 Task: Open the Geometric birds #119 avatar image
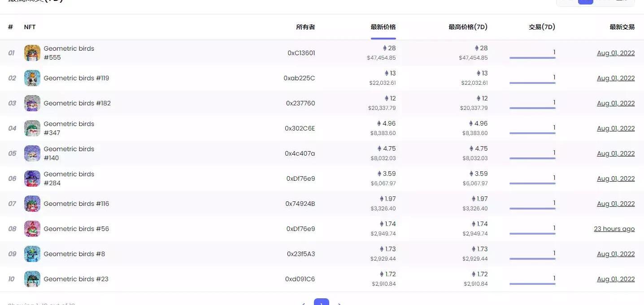point(32,78)
